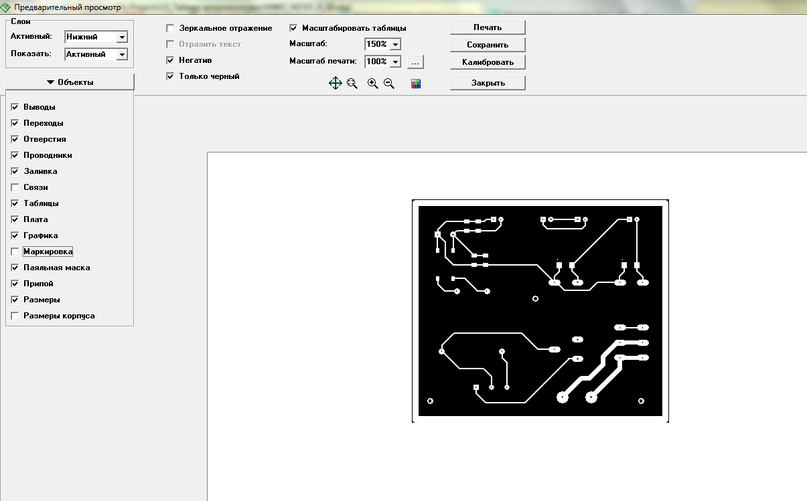Toggle the Отверстия checkbox
This screenshot has width=807, height=501.
tap(14, 139)
